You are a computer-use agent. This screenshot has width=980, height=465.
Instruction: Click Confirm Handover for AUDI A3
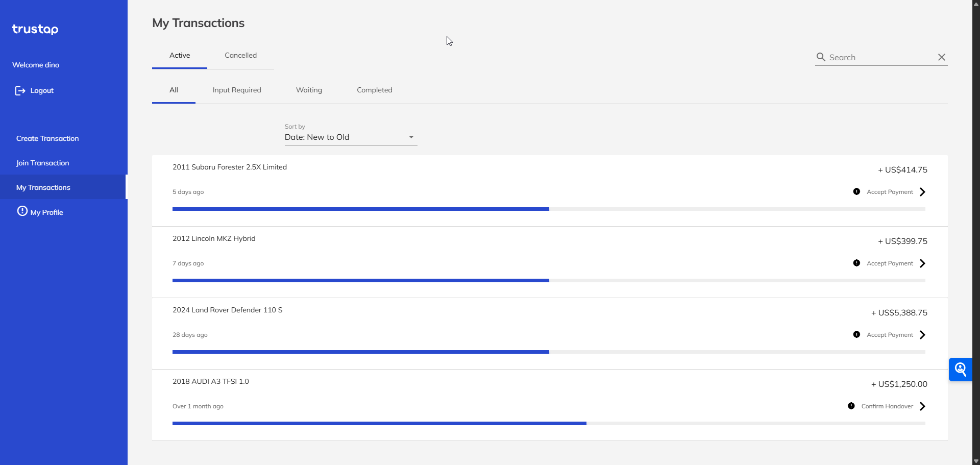tap(887, 406)
